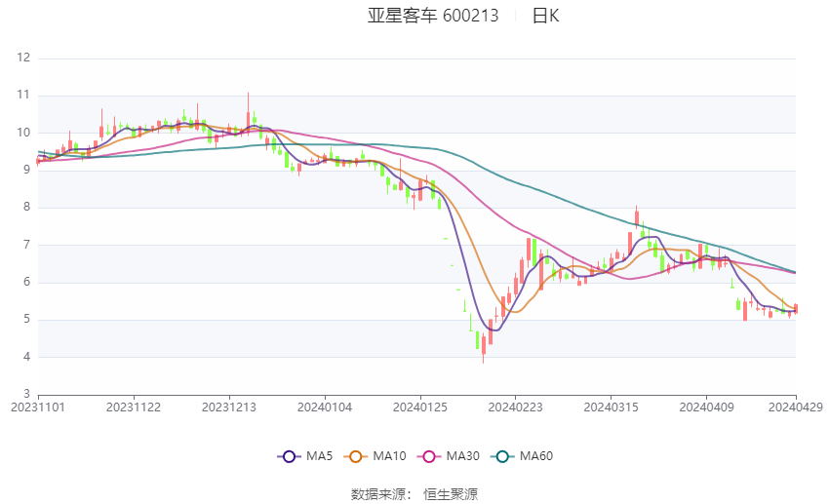The height and width of the screenshot is (504, 829).
Task: Toggle the MA30 legend circle marker
Action: coord(429,456)
